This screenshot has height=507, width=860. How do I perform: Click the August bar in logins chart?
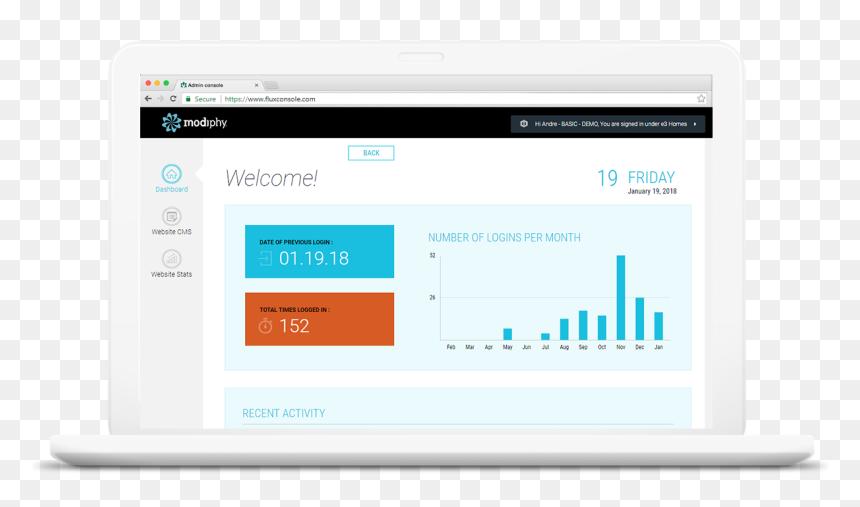[564, 329]
